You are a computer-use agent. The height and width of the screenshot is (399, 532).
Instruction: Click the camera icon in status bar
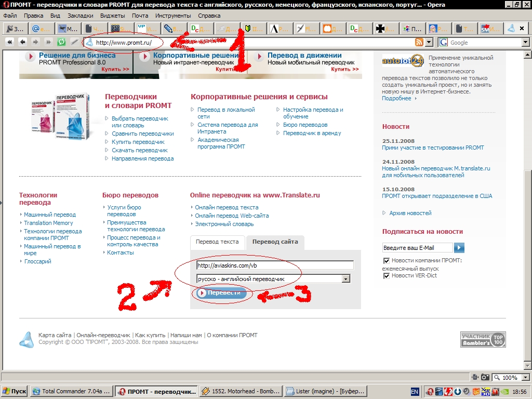coord(485,377)
